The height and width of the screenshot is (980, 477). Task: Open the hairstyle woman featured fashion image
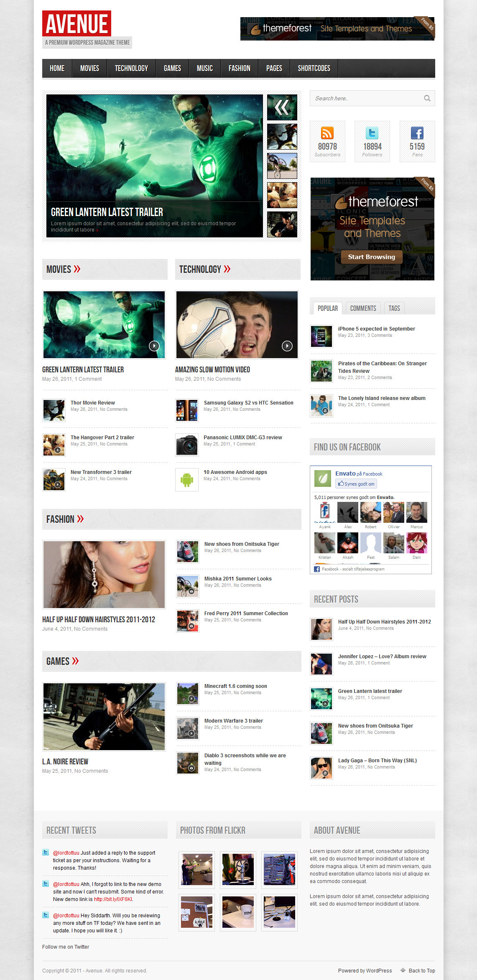point(104,575)
